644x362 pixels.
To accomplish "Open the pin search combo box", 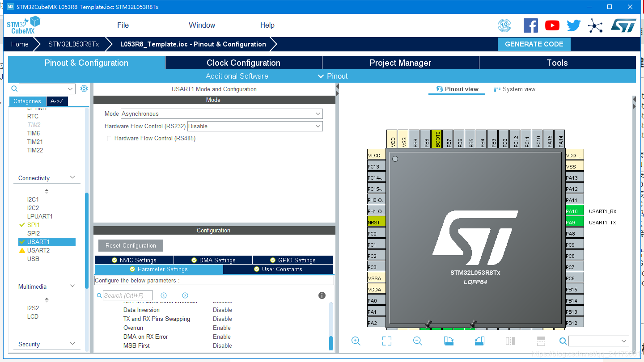I will point(599,341).
